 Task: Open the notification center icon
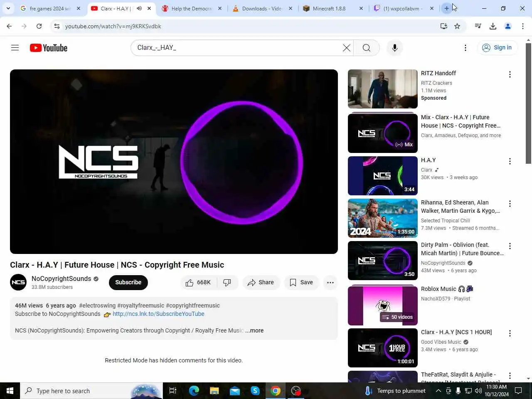pos(518,391)
